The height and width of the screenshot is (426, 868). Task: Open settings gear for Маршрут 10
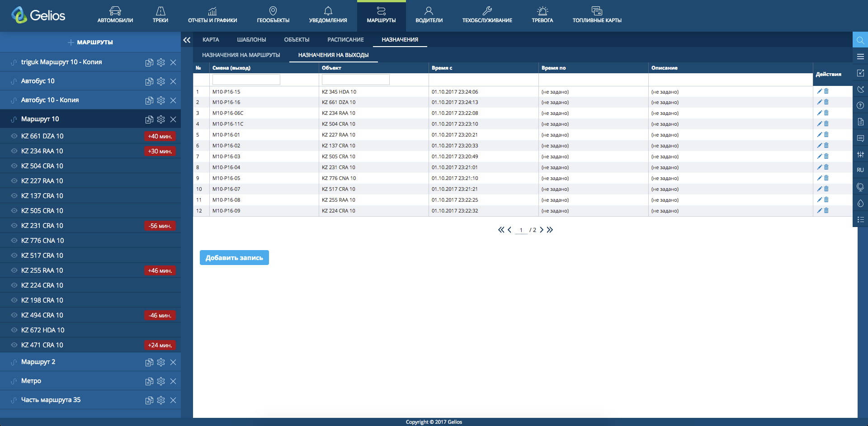click(161, 119)
